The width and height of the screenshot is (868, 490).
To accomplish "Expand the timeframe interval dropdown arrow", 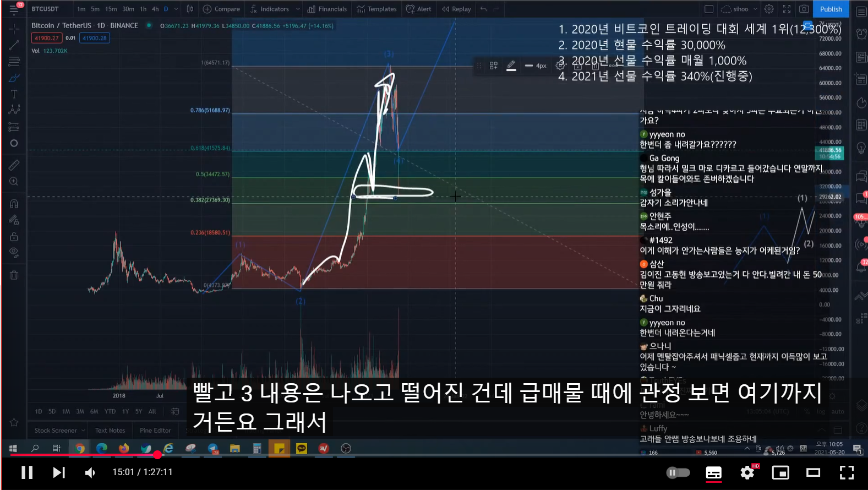I will 176,9.
